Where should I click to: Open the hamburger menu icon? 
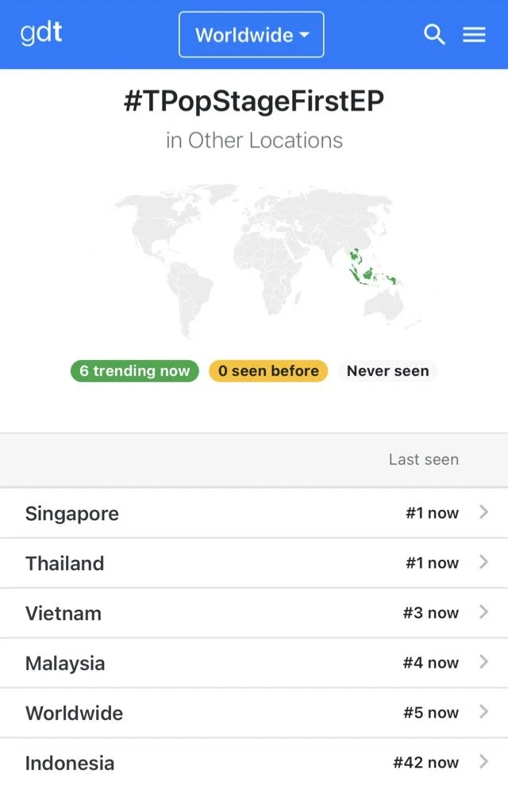[474, 35]
